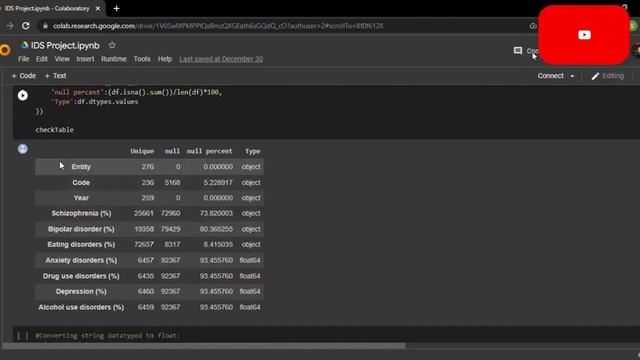Open Last saved at December 30 link

(221, 59)
